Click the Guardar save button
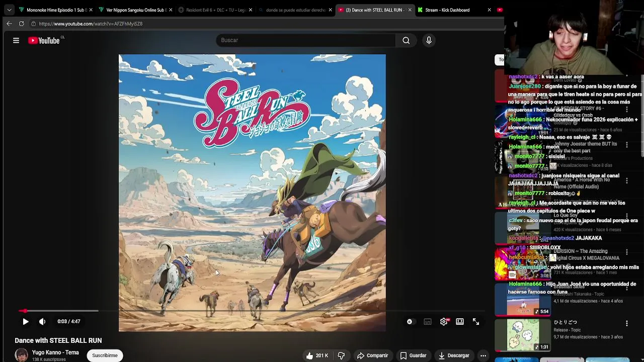This screenshot has height=362, width=644. (413, 355)
